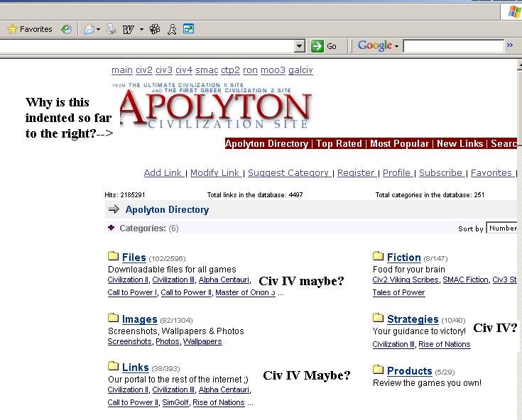Open the Strategies category link

coord(412,319)
